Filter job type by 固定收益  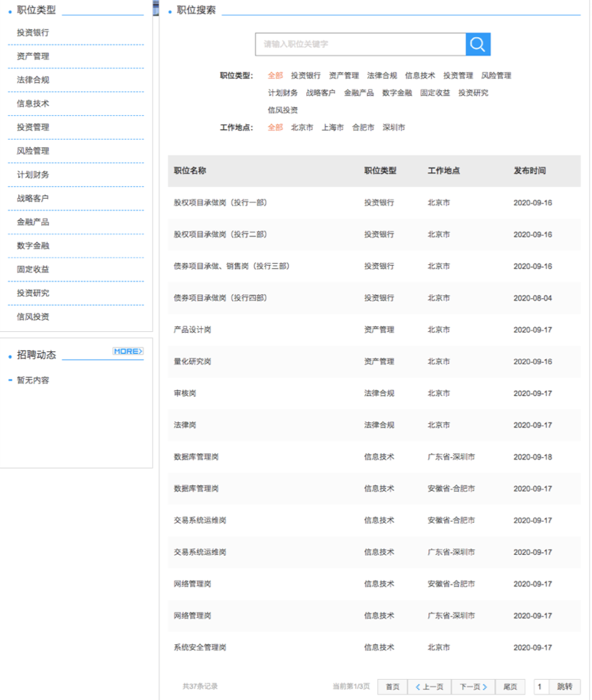pyautogui.click(x=435, y=93)
